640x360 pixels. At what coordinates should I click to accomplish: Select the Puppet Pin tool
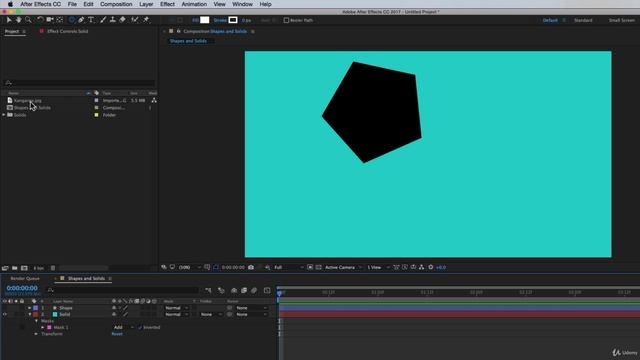click(x=146, y=20)
